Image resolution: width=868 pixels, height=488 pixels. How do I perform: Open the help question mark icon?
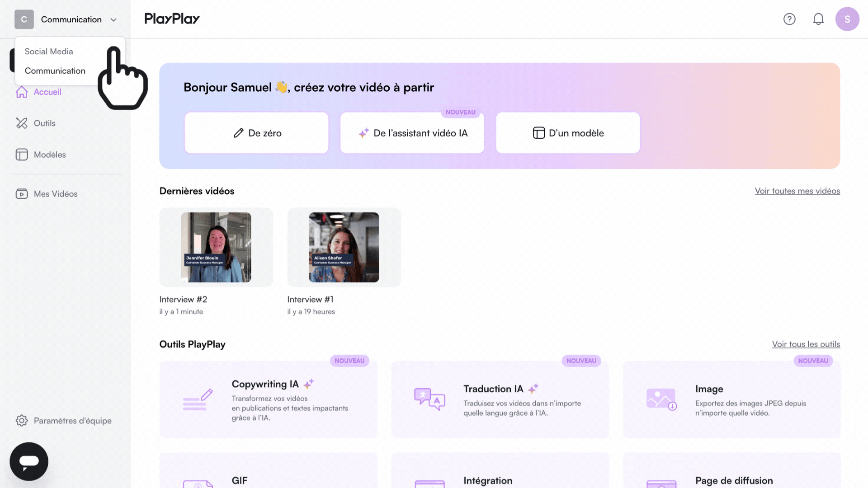click(x=789, y=19)
